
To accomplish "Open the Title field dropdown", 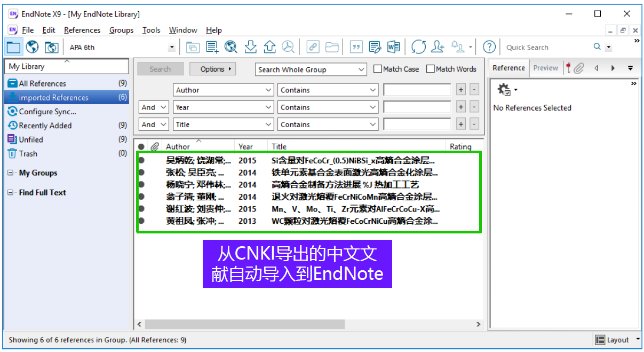I will pyautogui.click(x=269, y=124).
